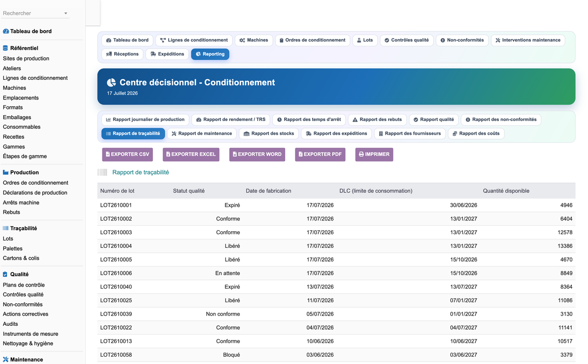This screenshot has height=364, width=588.
Task: Open Lignes de conditionnement in sidebar
Action: tap(35, 78)
